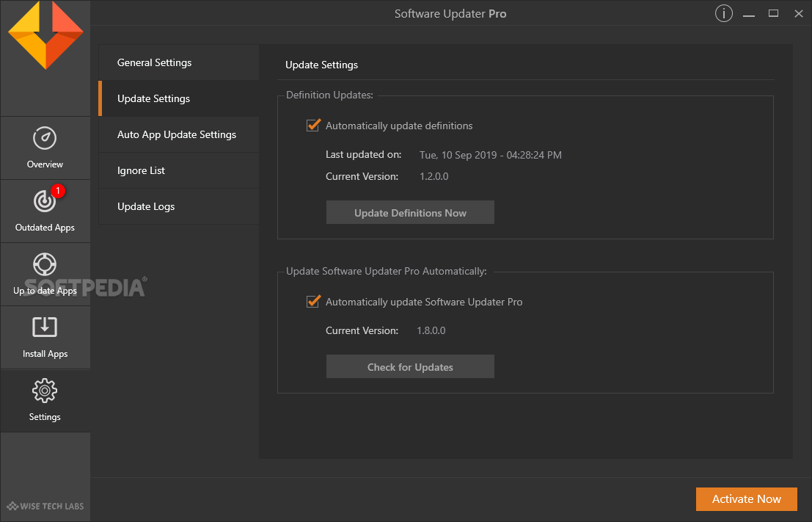This screenshot has width=812, height=522.
Task: Click the Software Updater Pro window title
Action: tap(450, 13)
